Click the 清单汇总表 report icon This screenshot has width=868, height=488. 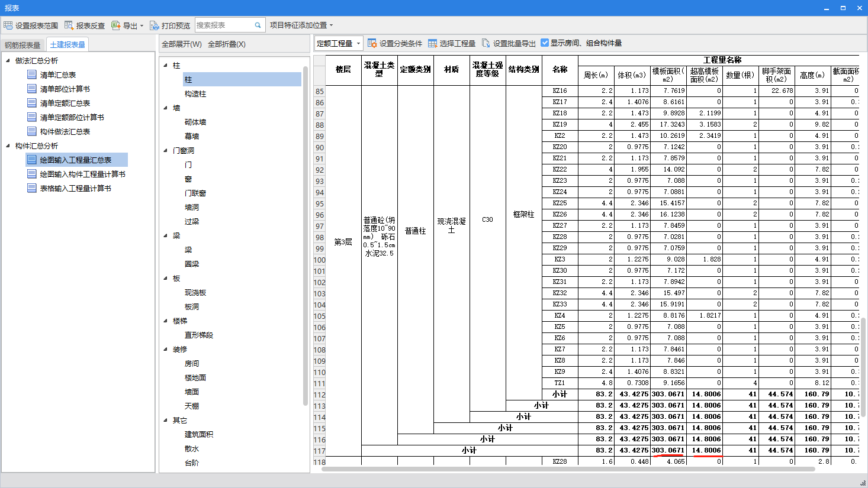point(32,75)
